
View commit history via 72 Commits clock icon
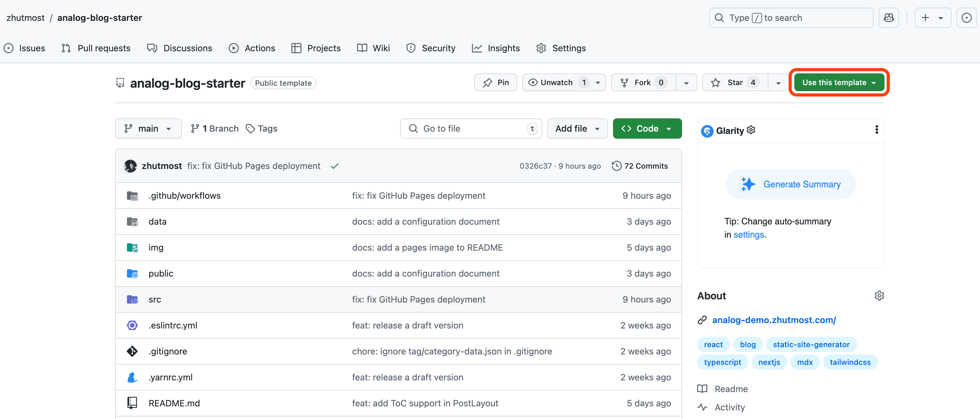(x=617, y=166)
